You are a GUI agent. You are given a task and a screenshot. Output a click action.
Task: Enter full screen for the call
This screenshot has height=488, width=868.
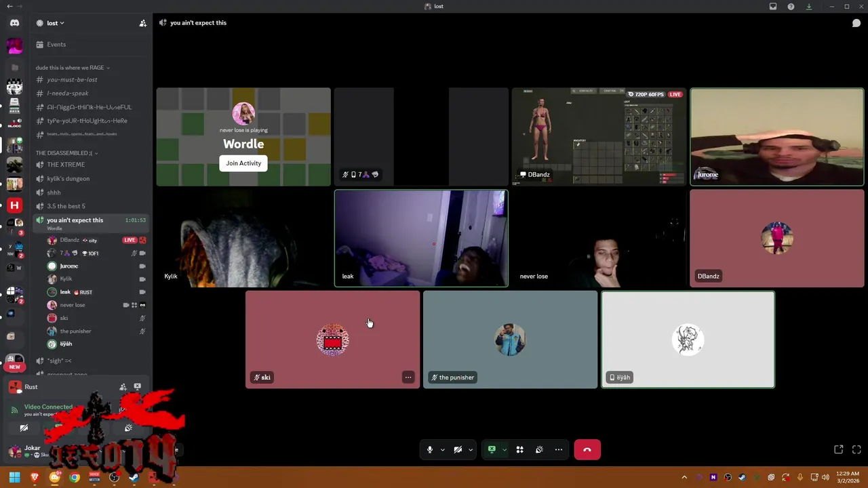tap(856, 449)
